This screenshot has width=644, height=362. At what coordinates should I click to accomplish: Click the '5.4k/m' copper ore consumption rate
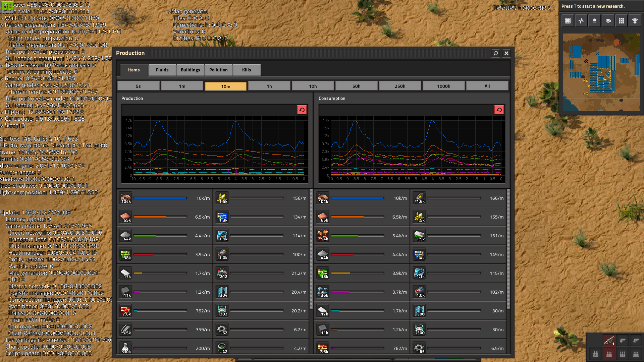[399, 236]
